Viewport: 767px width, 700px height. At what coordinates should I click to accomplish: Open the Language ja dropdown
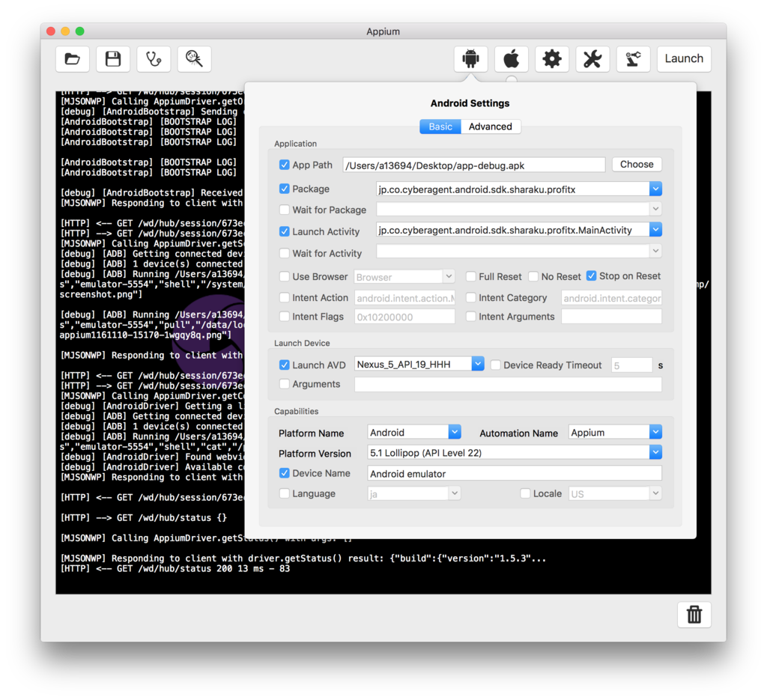[455, 493]
